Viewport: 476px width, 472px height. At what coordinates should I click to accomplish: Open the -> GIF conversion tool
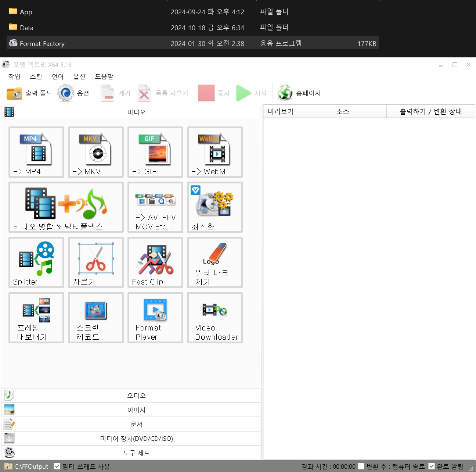pos(155,152)
